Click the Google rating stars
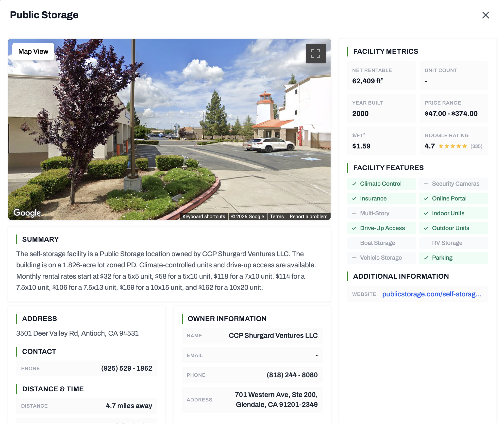 coord(453,146)
